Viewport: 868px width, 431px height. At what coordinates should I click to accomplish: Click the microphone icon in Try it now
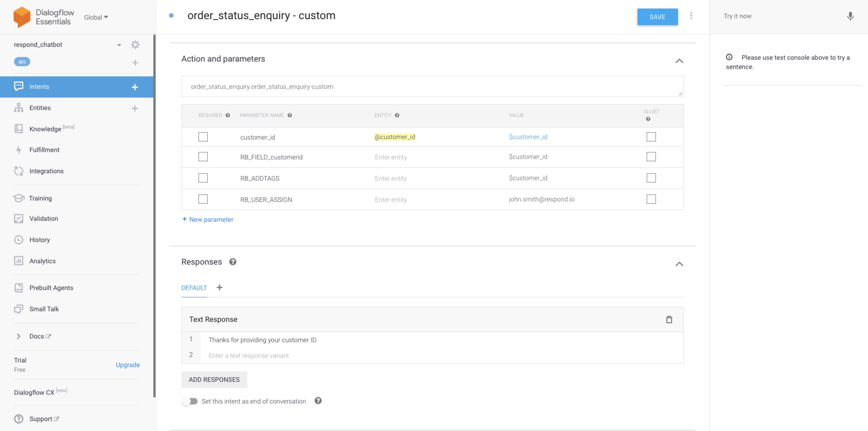pos(850,16)
